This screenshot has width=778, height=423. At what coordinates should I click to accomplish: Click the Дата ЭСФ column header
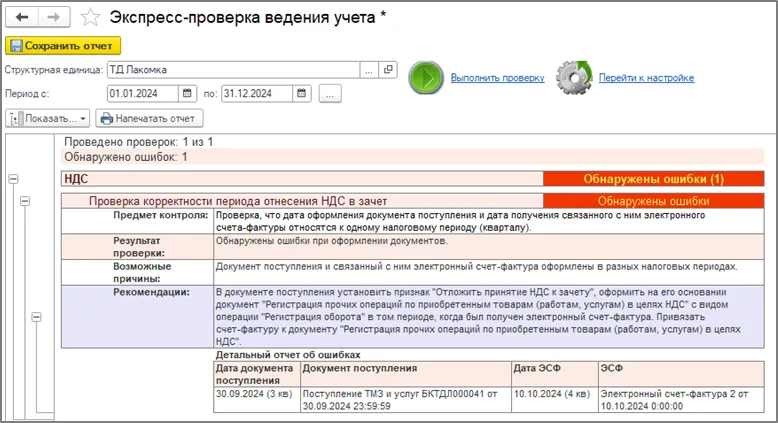tap(555, 374)
